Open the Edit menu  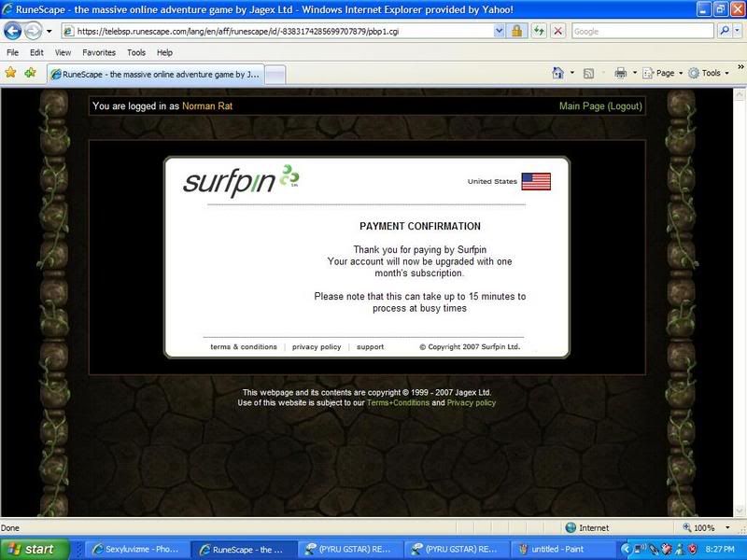click(x=36, y=52)
